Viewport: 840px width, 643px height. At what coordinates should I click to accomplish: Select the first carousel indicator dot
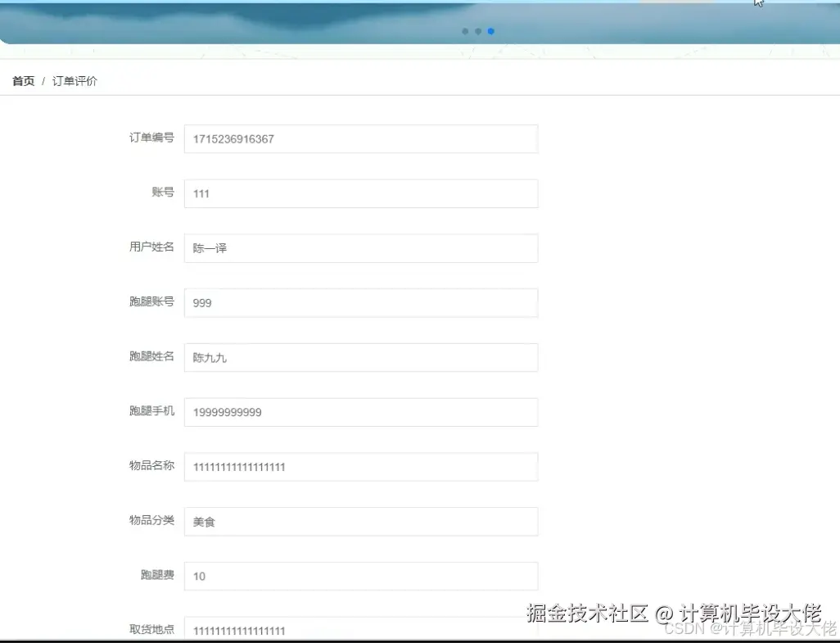coord(464,31)
